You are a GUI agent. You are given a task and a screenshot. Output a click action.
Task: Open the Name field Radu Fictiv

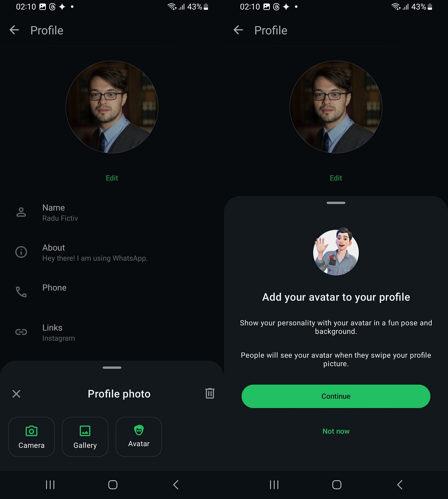[x=112, y=212]
